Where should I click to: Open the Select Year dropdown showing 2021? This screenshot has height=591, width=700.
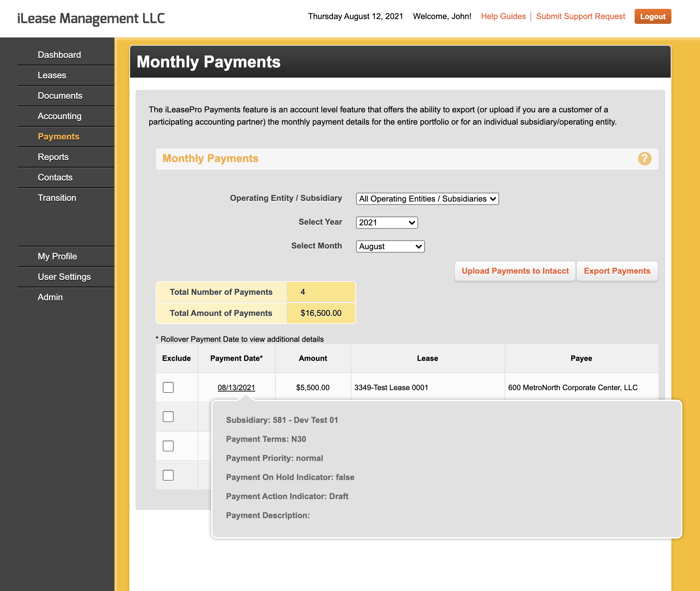(x=386, y=222)
